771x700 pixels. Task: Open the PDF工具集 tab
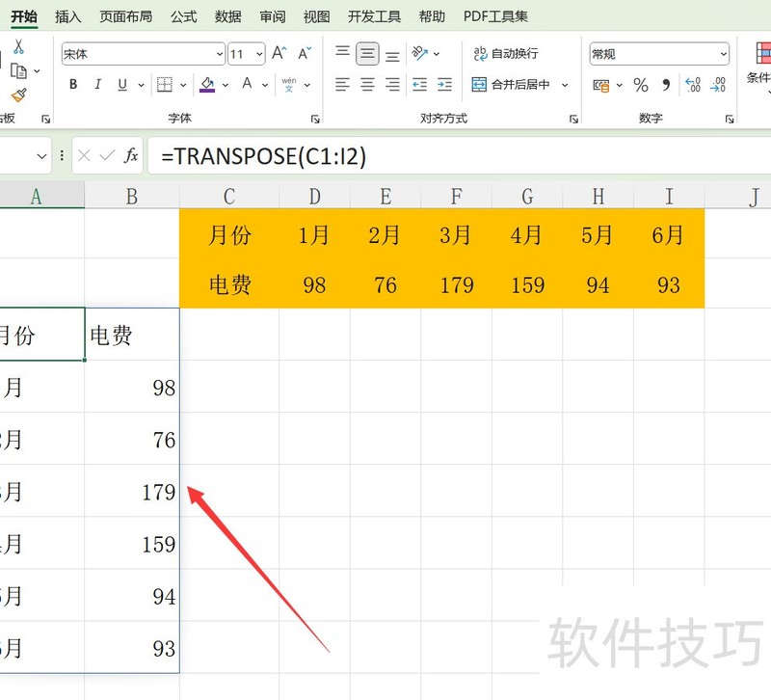pyautogui.click(x=495, y=16)
